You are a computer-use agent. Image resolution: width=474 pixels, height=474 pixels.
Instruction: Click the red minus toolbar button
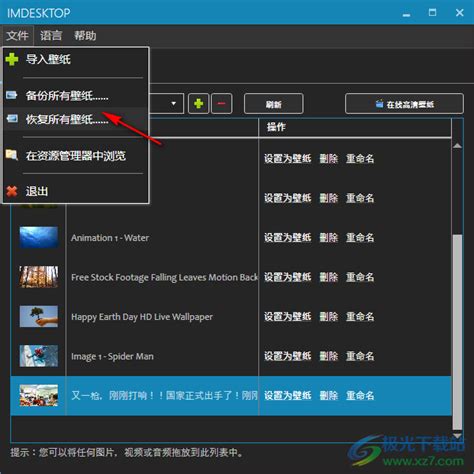coord(221,104)
